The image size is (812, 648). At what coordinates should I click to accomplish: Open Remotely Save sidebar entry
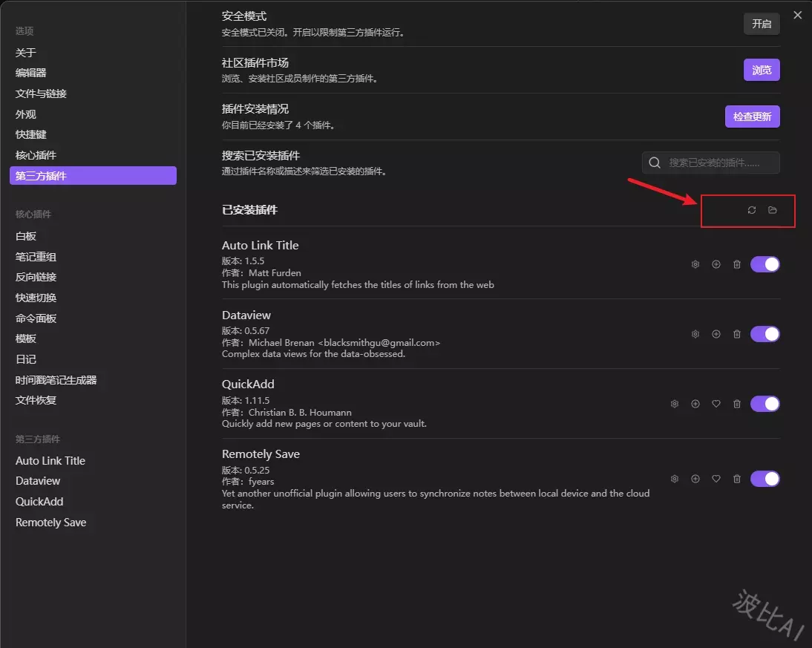[x=94, y=523]
